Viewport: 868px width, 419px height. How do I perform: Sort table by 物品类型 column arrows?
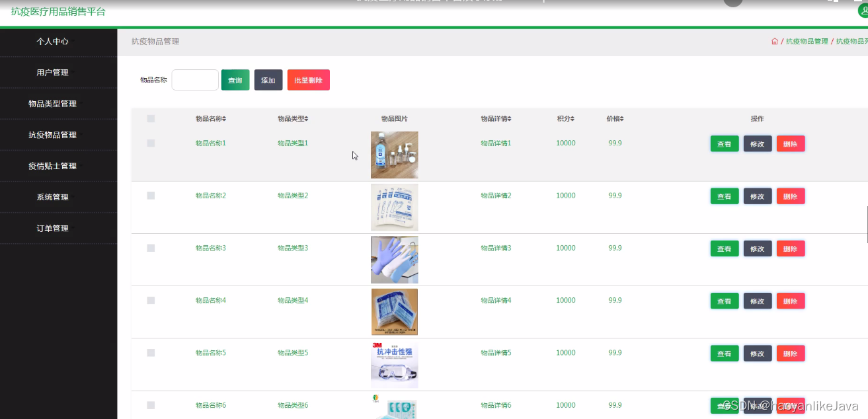click(306, 119)
